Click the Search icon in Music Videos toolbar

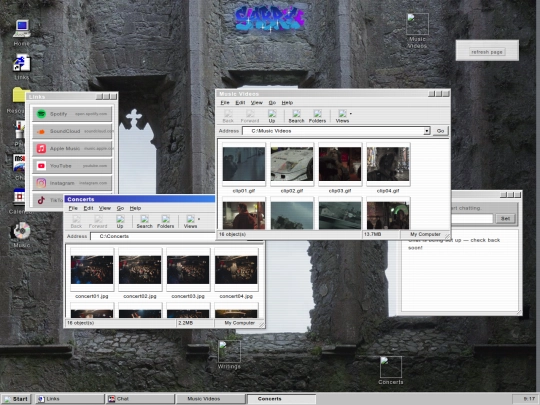[x=296, y=116]
